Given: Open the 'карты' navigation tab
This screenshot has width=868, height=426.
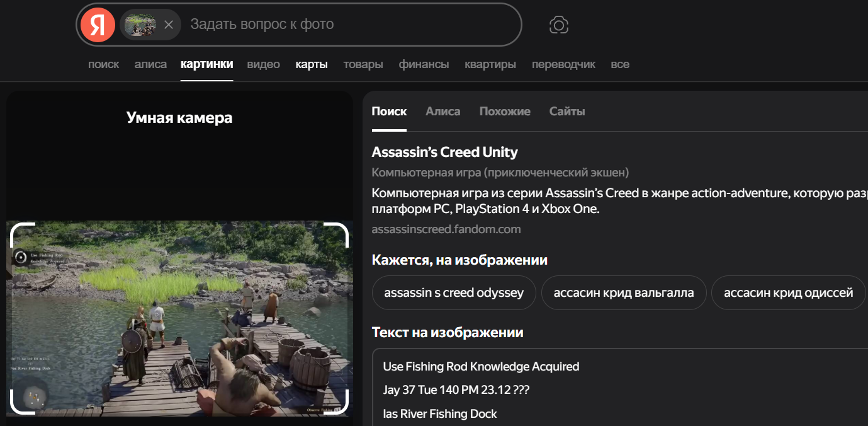Looking at the screenshot, I should click(x=312, y=64).
